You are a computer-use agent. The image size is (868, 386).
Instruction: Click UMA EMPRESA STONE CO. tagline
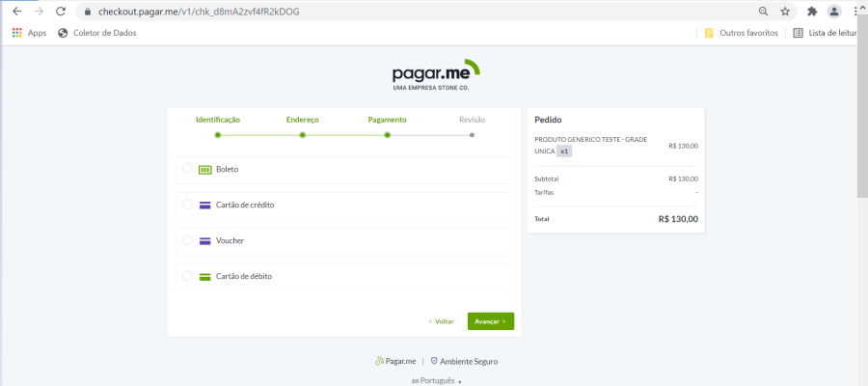pyautogui.click(x=431, y=88)
